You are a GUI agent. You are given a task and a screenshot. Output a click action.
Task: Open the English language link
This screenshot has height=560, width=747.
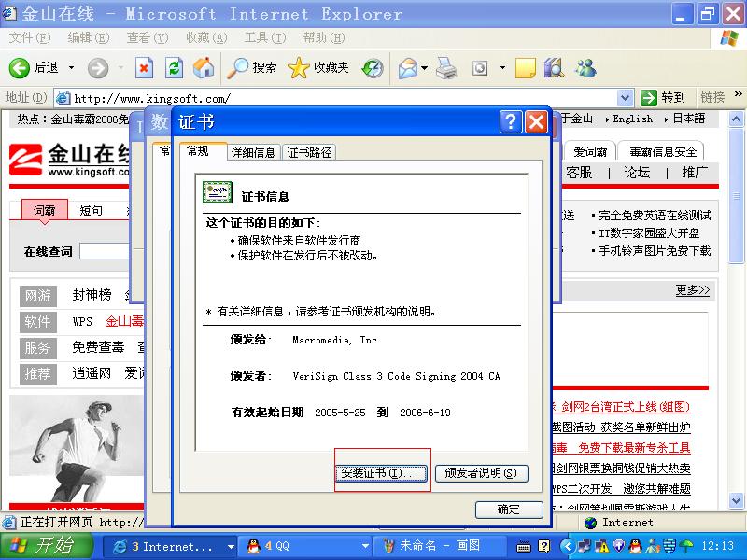(633, 119)
